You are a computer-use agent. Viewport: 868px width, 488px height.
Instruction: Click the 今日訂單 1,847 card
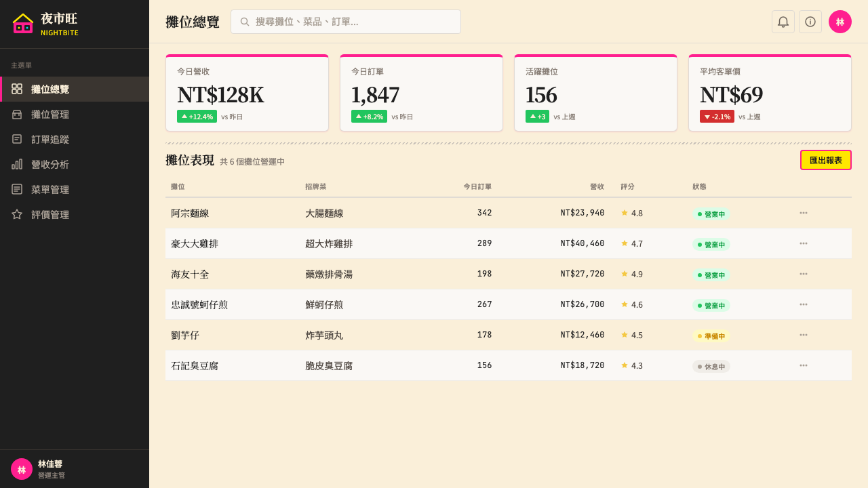[x=421, y=93]
